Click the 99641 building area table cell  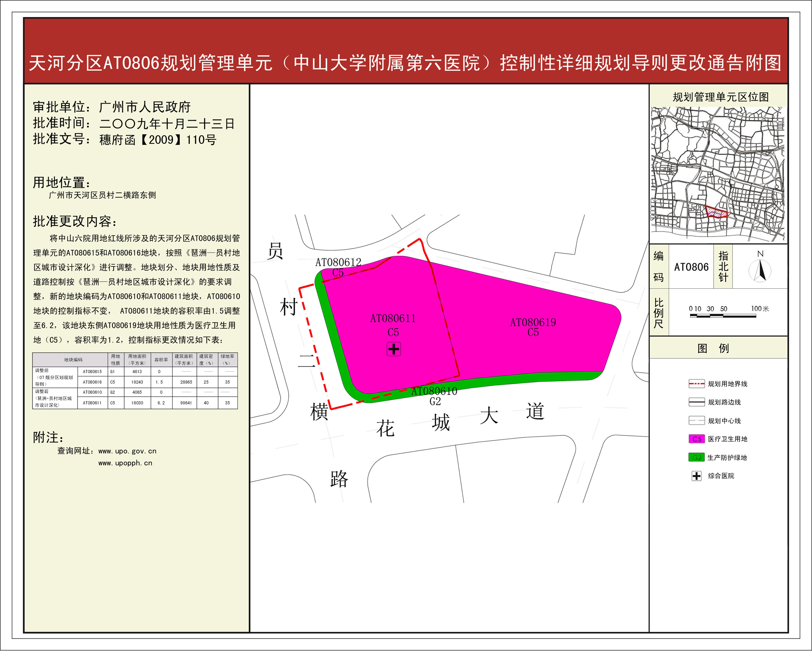click(x=186, y=403)
